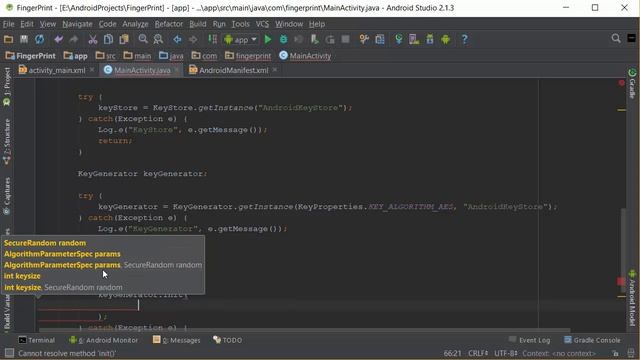640x360 pixels.
Task: Open the TODO tool window
Action: click(227, 340)
